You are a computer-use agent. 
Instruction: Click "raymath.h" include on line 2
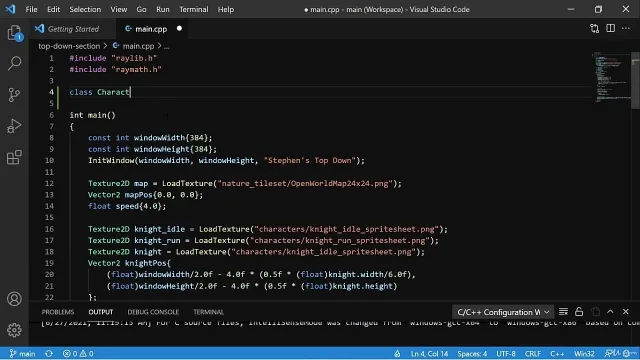(136, 69)
